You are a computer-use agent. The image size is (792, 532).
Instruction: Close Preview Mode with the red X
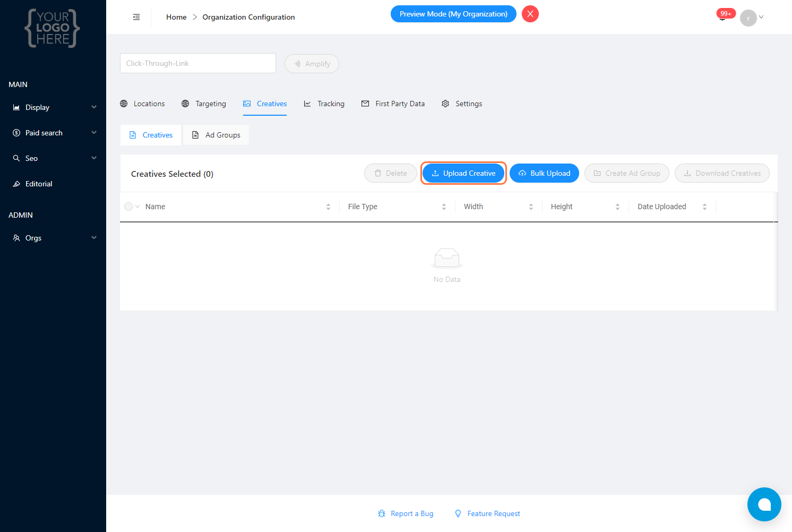point(530,14)
